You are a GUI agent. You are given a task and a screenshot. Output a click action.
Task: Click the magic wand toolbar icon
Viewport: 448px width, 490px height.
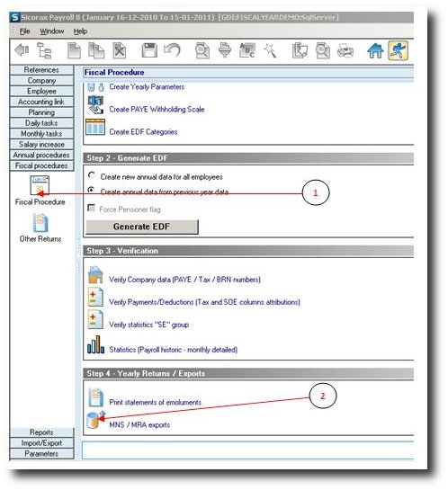pos(270,50)
